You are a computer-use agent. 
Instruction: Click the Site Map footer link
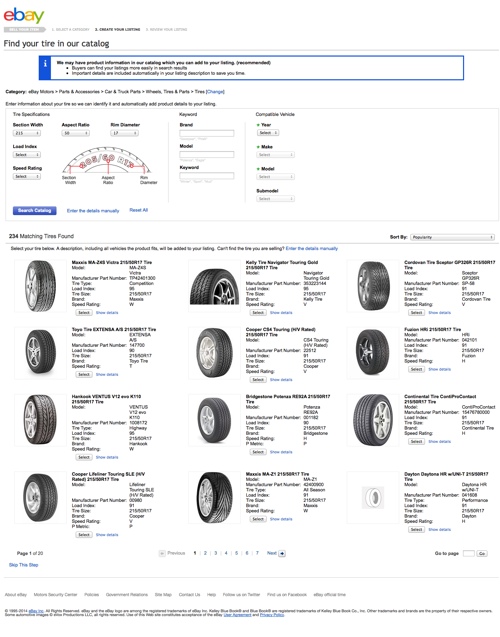click(163, 595)
